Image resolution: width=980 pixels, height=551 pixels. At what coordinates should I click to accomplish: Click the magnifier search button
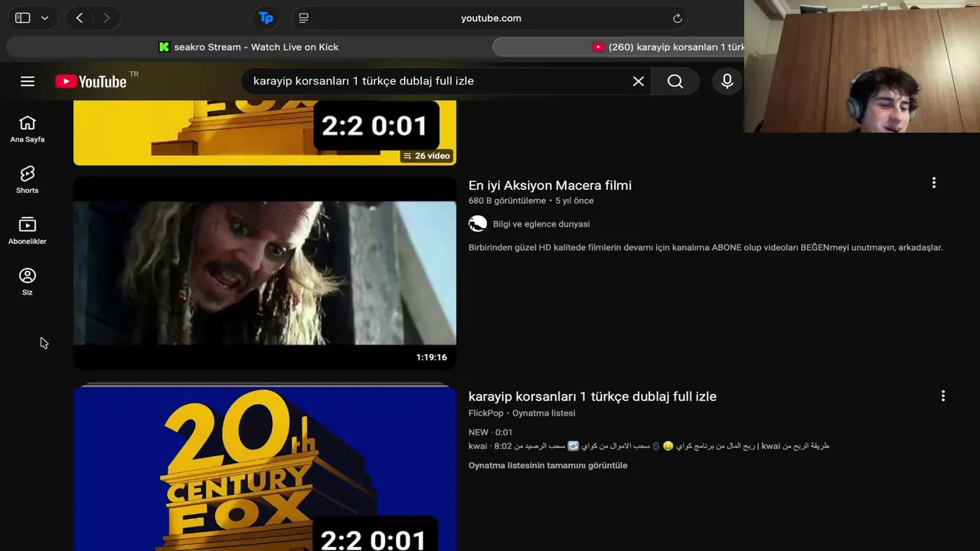point(675,81)
